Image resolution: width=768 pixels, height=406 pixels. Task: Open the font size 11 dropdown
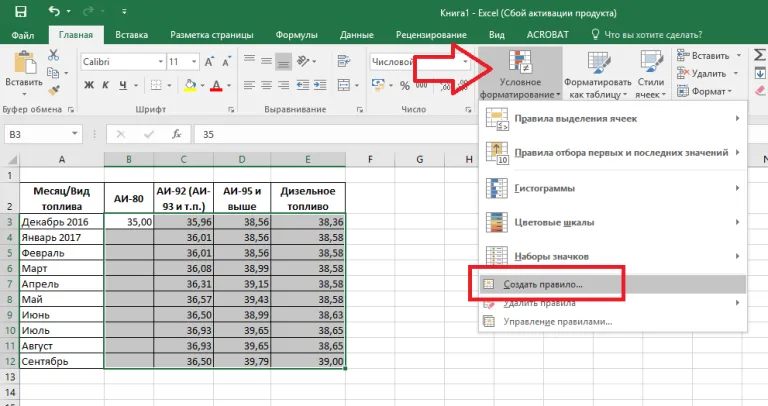[194, 62]
